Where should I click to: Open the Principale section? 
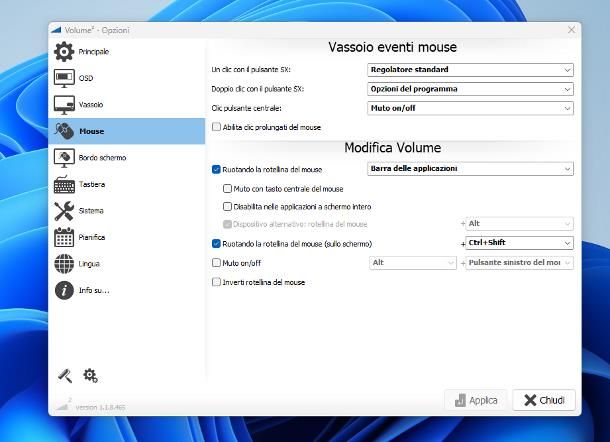pos(94,52)
